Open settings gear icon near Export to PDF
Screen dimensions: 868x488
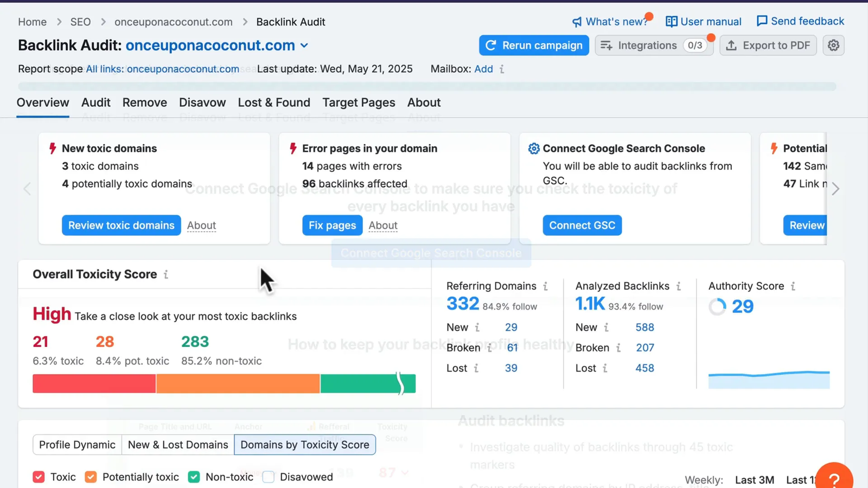[x=833, y=46]
